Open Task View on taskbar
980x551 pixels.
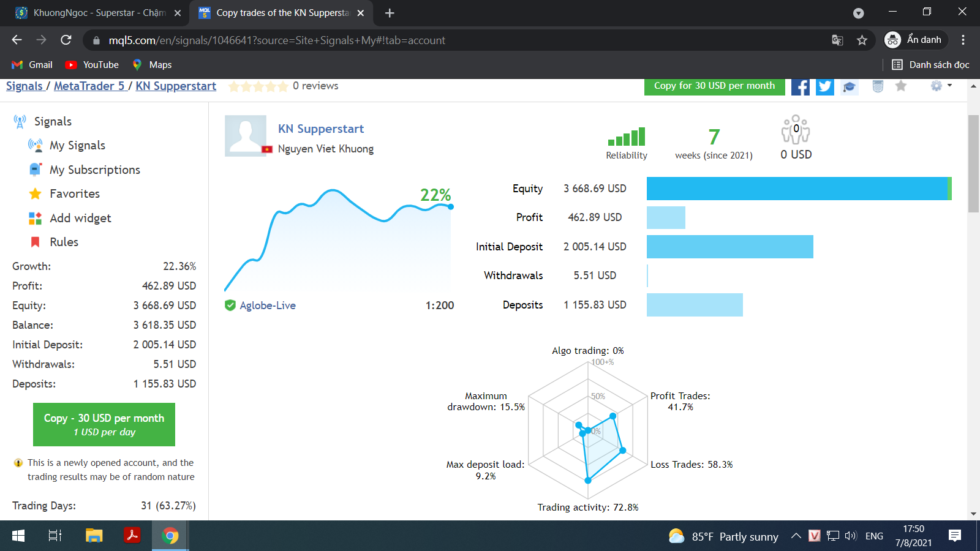click(55, 536)
